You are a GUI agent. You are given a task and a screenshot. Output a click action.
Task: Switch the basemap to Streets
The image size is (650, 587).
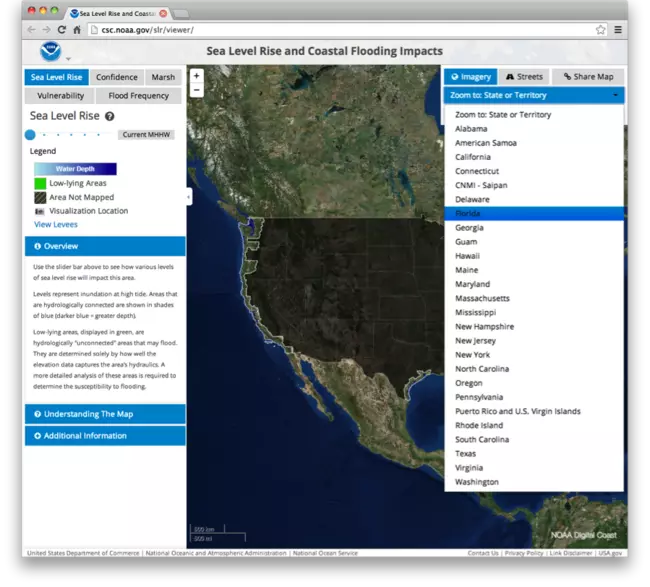[x=524, y=76]
